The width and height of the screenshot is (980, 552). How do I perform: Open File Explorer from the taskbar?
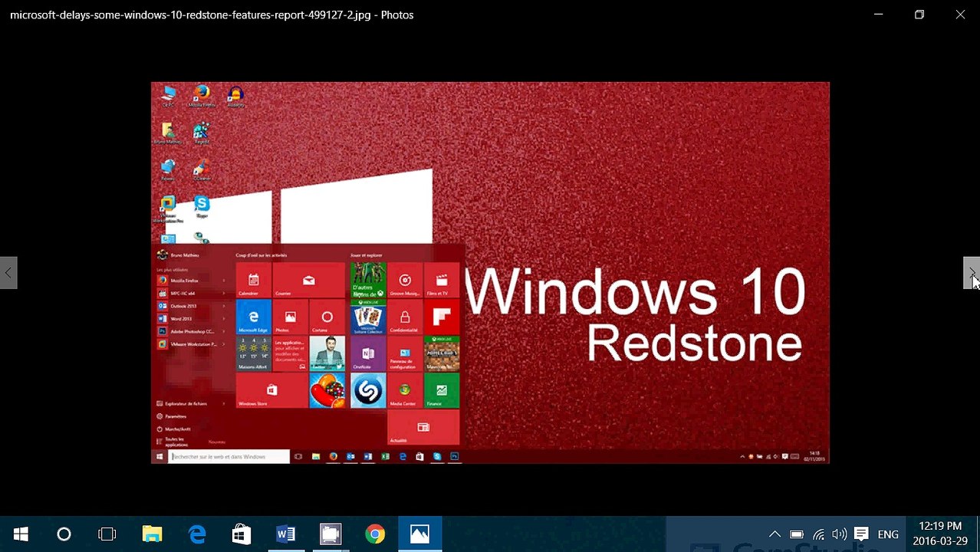pyautogui.click(x=152, y=534)
